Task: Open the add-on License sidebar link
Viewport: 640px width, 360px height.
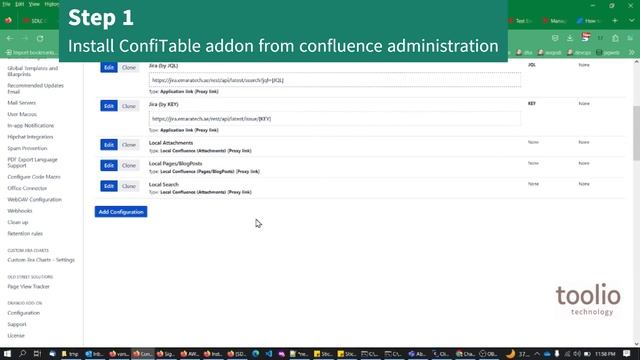Action: click(x=16, y=336)
